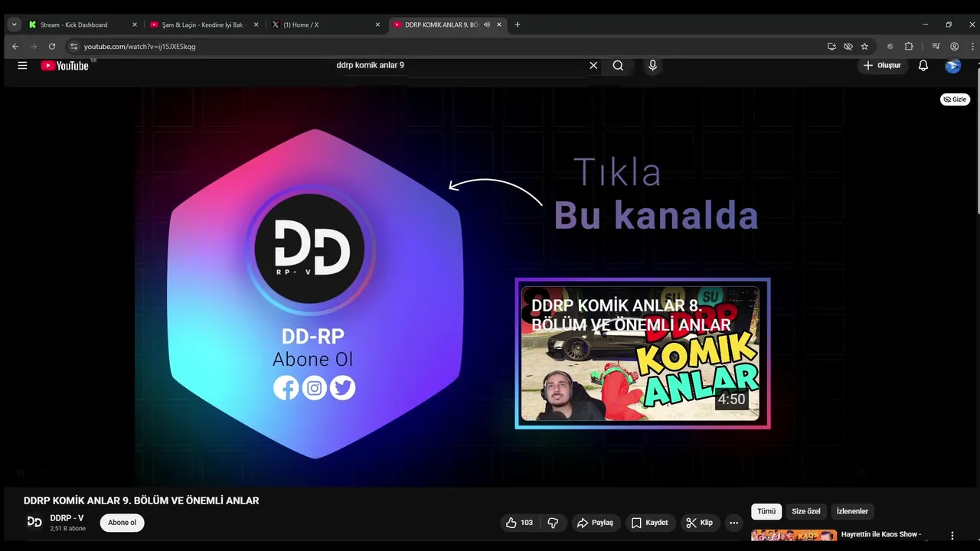Close the Home / X tab
The height and width of the screenshot is (551, 980).
pos(377,24)
